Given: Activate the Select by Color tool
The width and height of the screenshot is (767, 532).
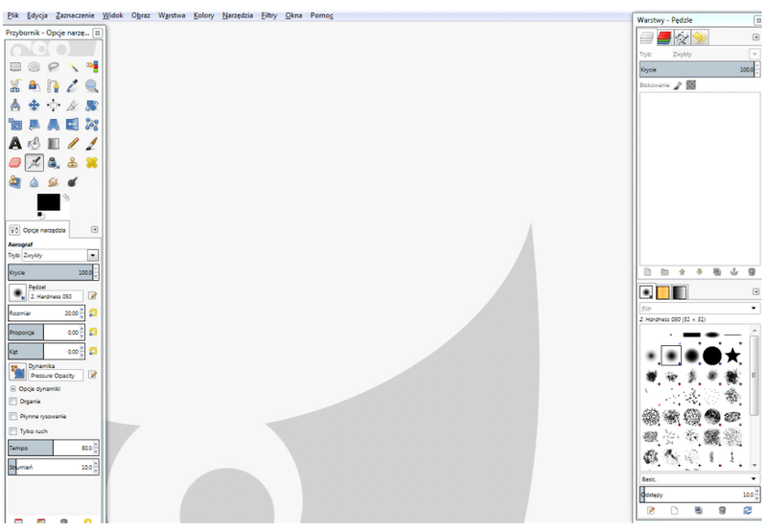Looking at the screenshot, I should [92, 66].
